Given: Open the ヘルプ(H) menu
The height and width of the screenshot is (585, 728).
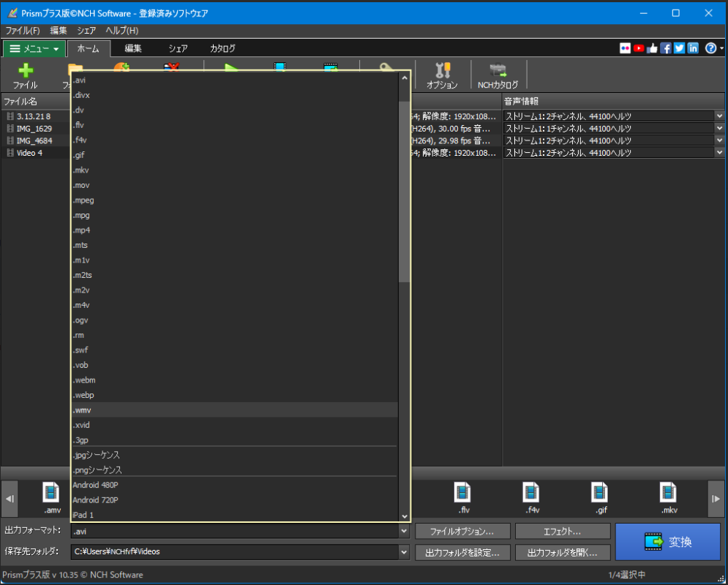Looking at the screenshot, I should point(122,31).
